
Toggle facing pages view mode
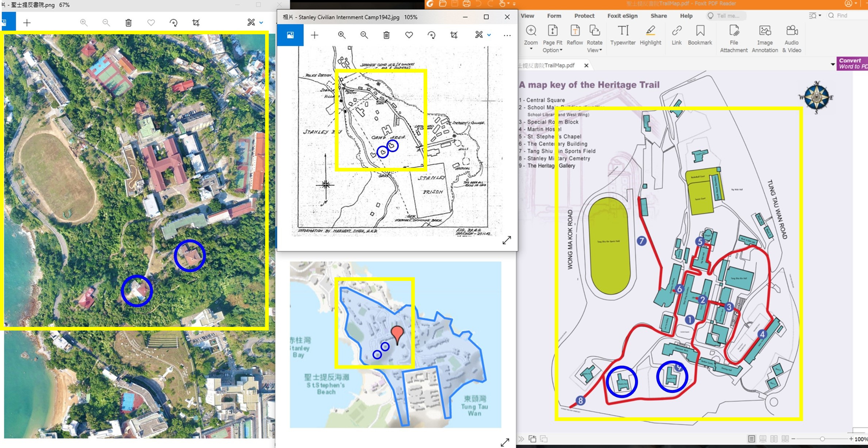(x=774, y=439)
